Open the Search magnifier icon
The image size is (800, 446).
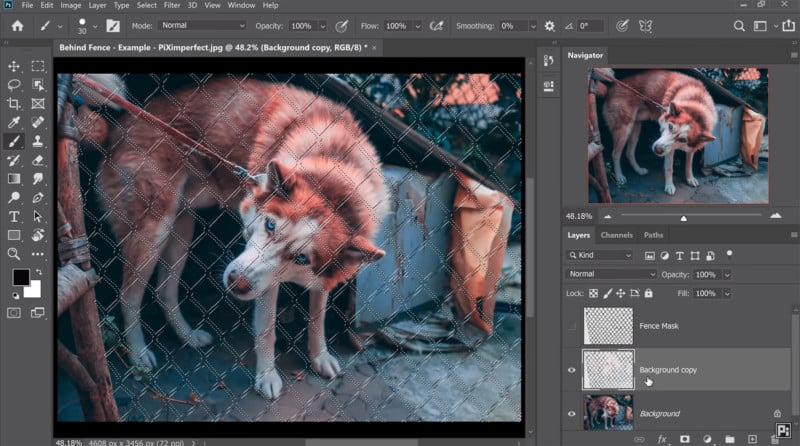coord(739,26)
